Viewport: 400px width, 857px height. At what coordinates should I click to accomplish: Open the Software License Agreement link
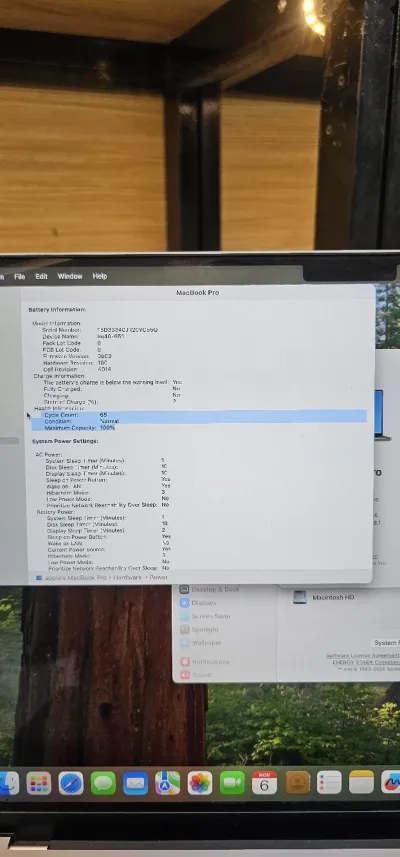point(363,655)
